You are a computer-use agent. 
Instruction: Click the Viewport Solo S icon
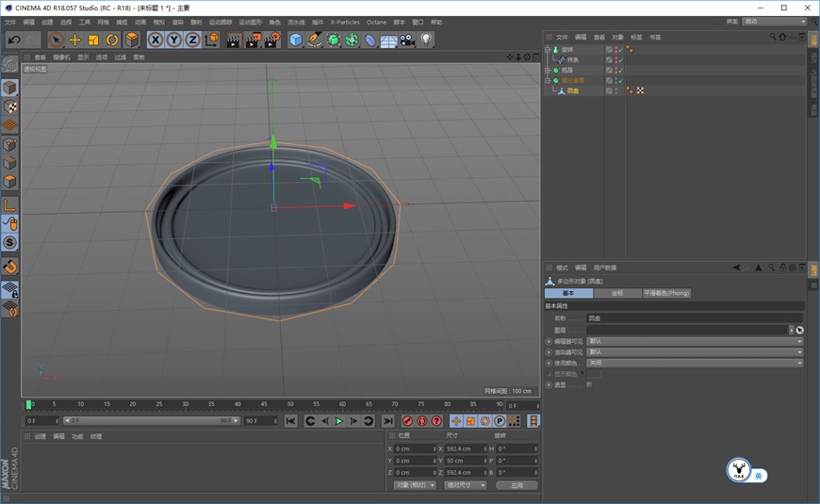[x=10, y=243]
